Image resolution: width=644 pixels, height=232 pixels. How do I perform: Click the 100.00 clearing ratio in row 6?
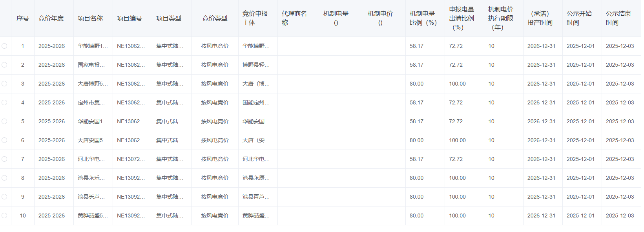tap(457, 140)
